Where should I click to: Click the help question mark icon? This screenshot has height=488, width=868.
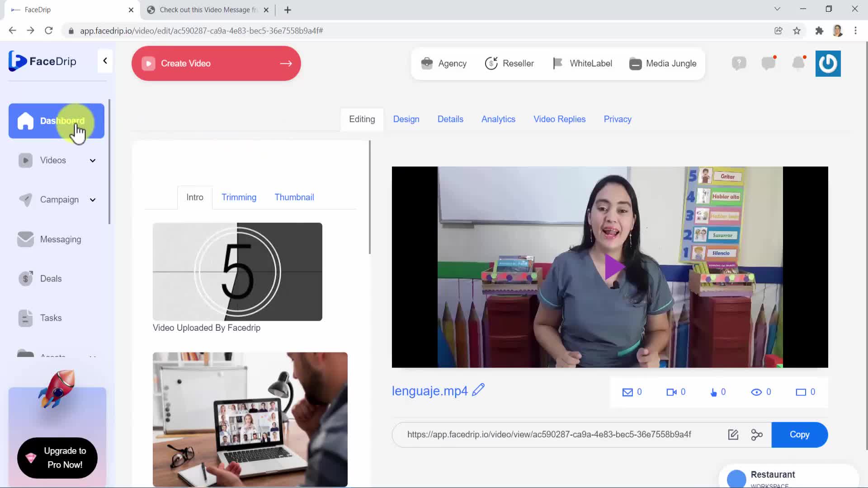tap(739, 63)
